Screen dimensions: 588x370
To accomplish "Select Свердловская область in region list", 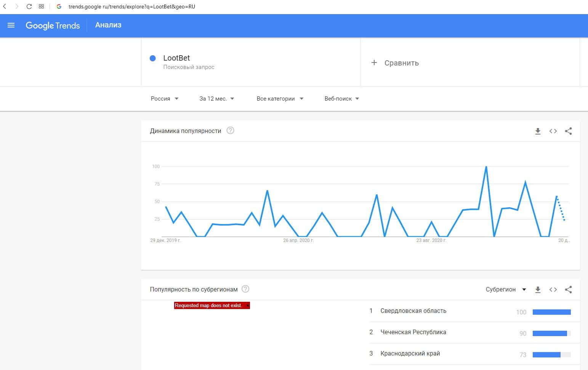I will coord(413,311).
